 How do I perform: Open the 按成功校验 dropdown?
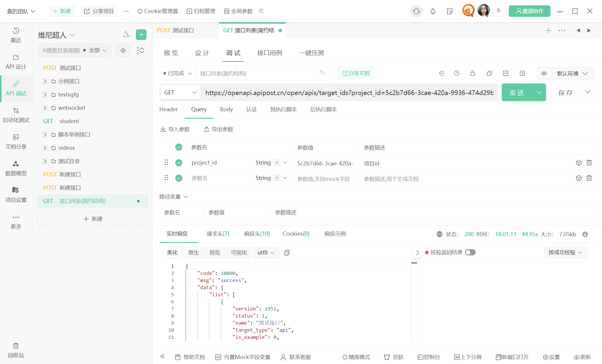click(565, 252)
